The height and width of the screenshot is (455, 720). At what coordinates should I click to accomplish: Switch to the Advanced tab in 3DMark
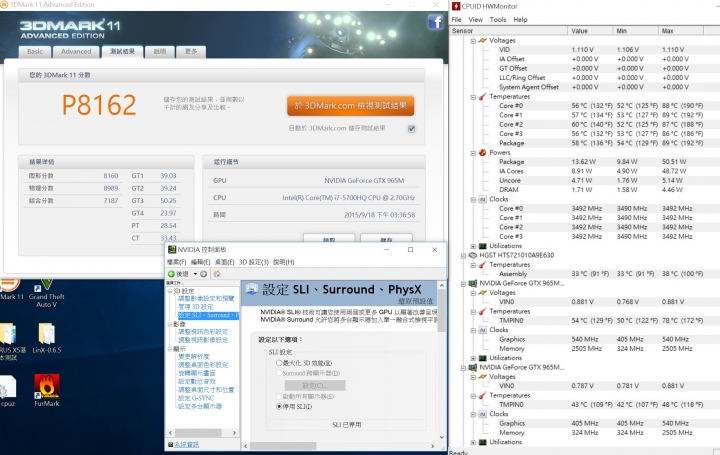tap(76, 51)
